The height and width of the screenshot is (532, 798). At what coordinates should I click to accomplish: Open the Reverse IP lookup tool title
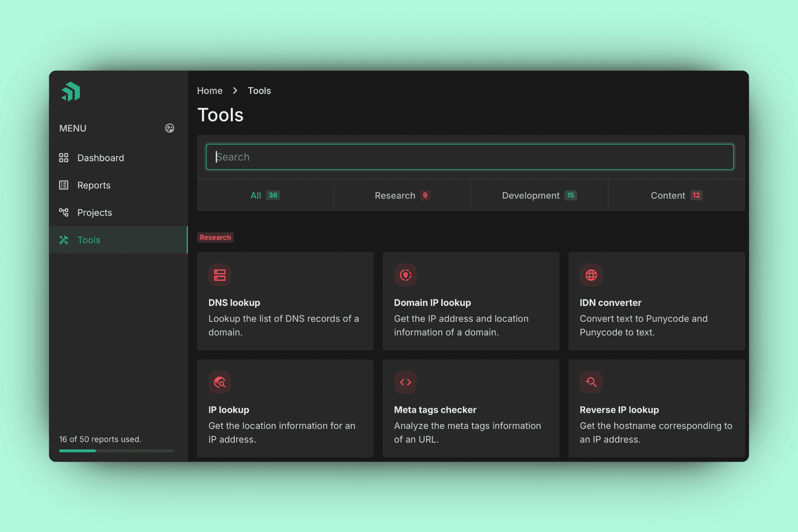pyautogui.click(x=619, y=410)
